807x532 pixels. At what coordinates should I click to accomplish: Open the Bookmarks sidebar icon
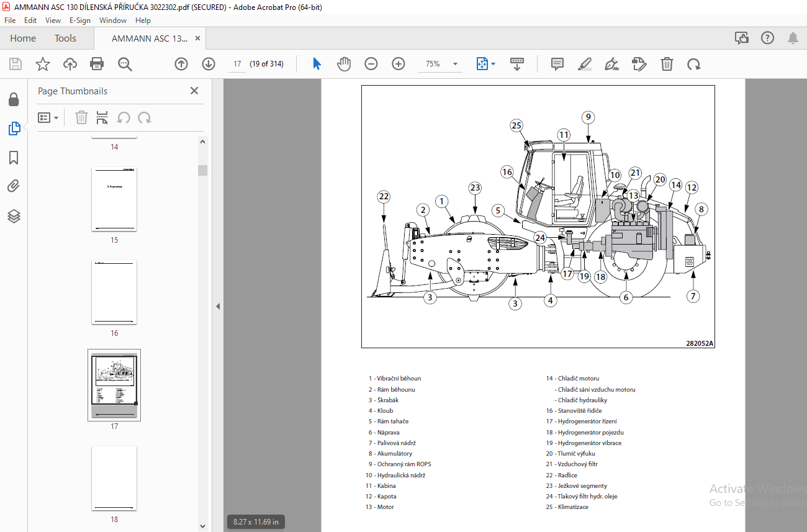pos(14,158)
